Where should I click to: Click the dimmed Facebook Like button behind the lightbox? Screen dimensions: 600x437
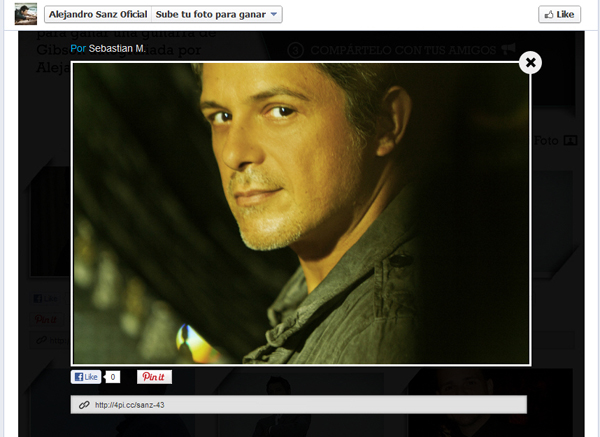point(46,298)
